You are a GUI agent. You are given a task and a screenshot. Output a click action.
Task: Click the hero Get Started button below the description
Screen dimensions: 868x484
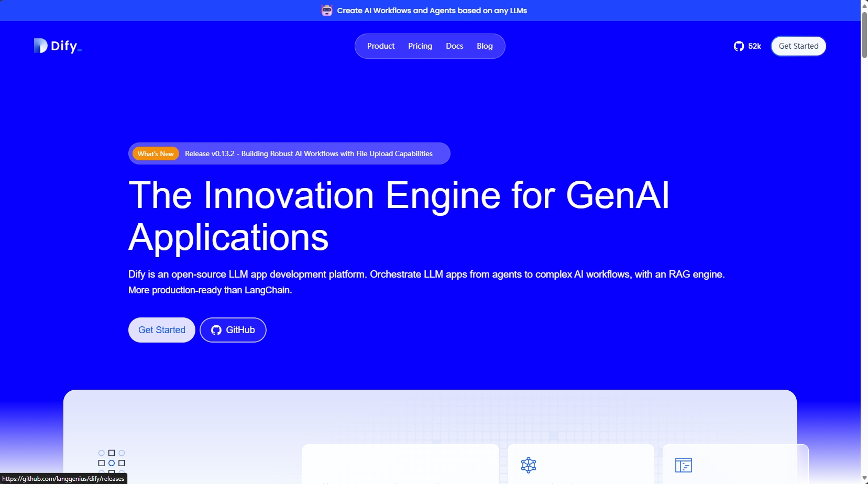tap(162, 330)
